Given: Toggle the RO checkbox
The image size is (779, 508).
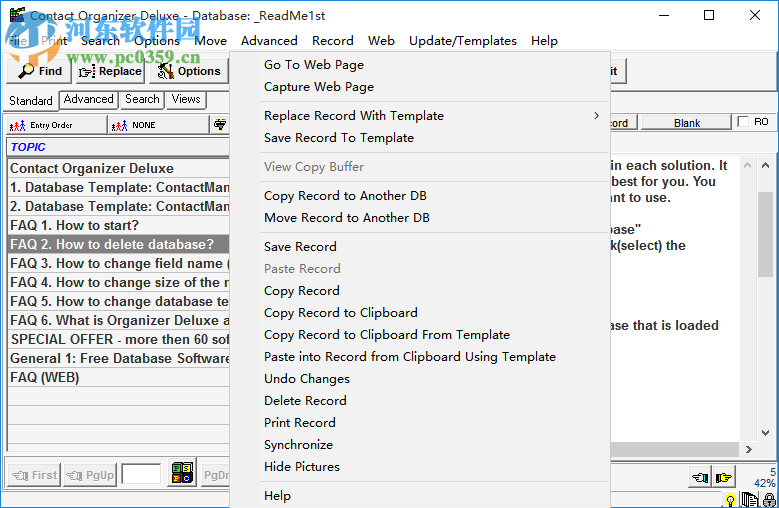Looking at the screenshot, I should click(743, 122).
